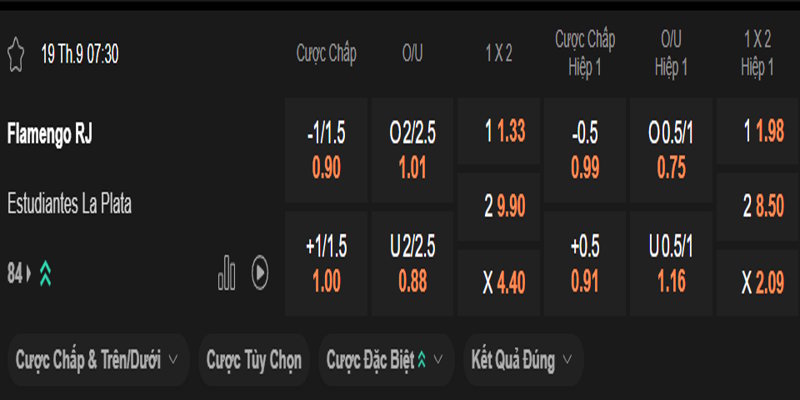Pick Under 2/2.5 at odds 0.88
The image size is (800, 400).
[412, 264]
